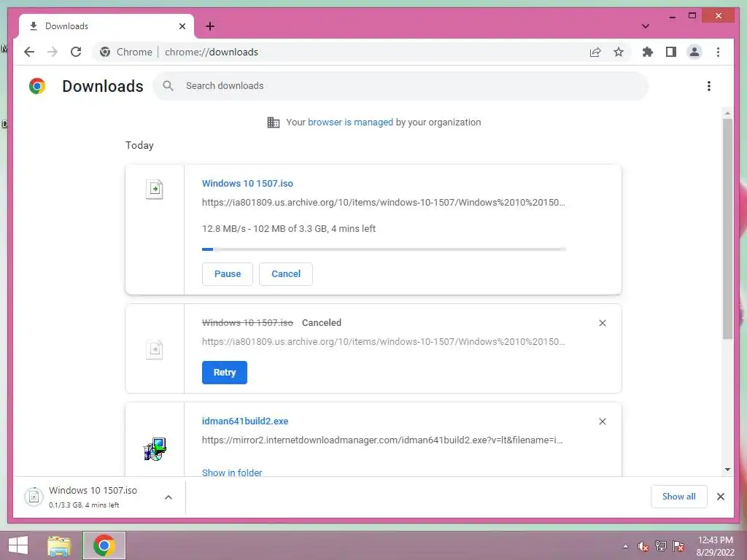The width and height of the screenshot is (747, 560).
Task: Open the side panel icon
Action: coord(671,52)
